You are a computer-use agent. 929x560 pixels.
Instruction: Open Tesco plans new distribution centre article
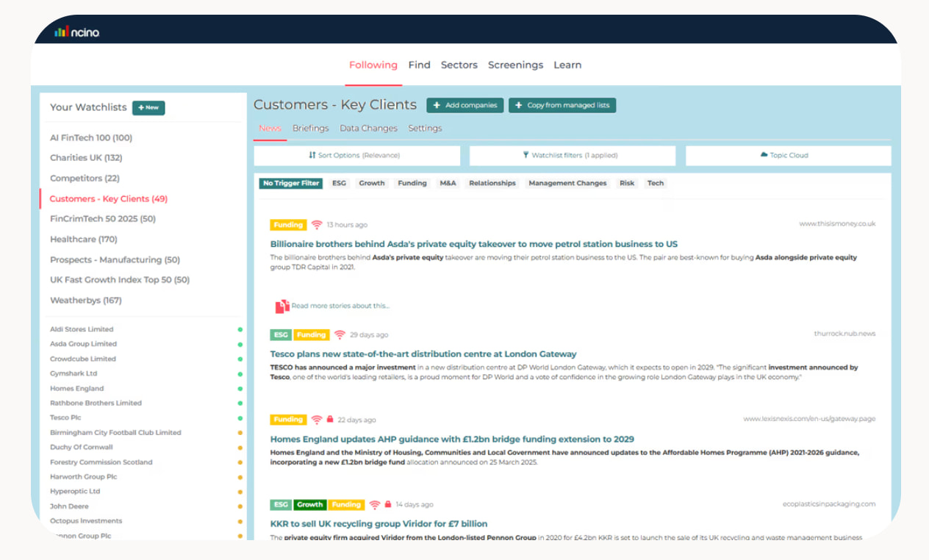(423, 354)
